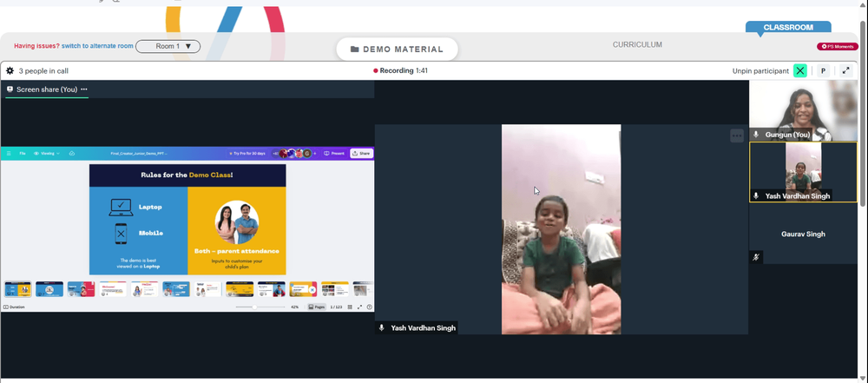868x383 pixels.
Task: Click the P button in call header
Action: click(x=823, y=71)
